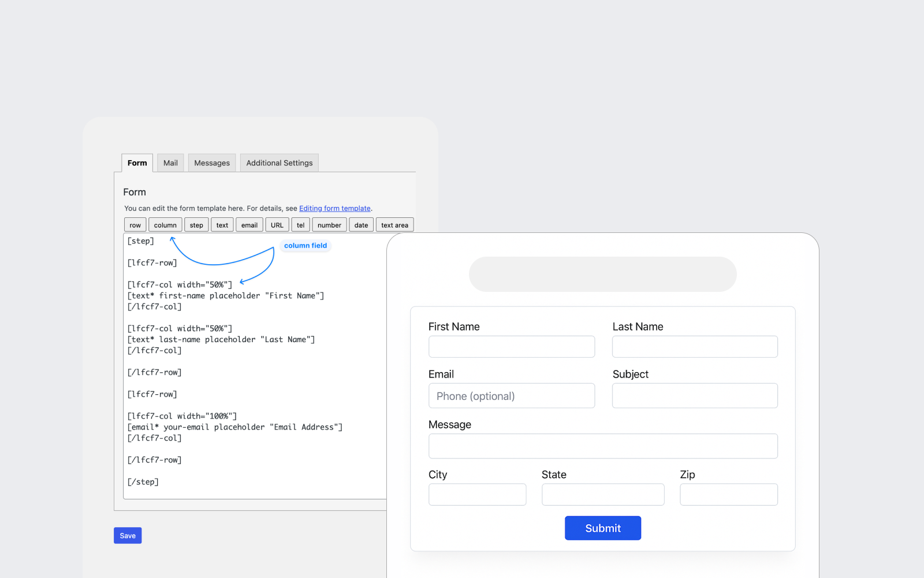Add a text area tag

point(394,225)
